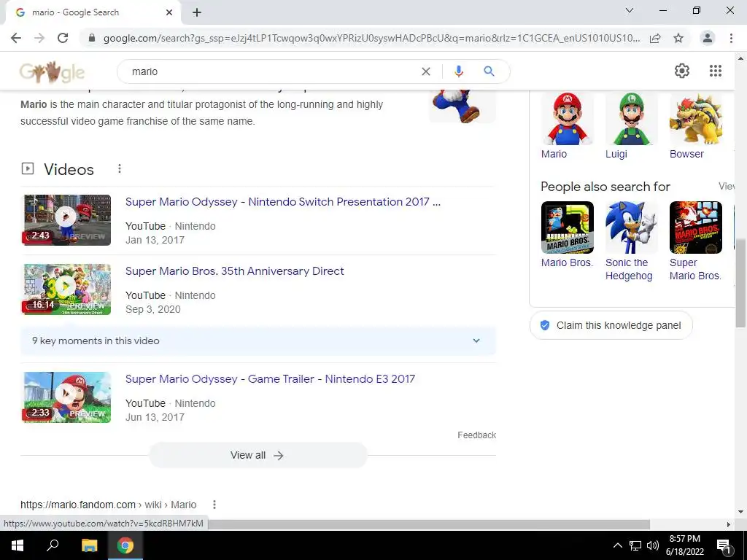Open the mario.fandom.com result options dots
This screenshot has height=560, width=747.
(x=214, y=505)
